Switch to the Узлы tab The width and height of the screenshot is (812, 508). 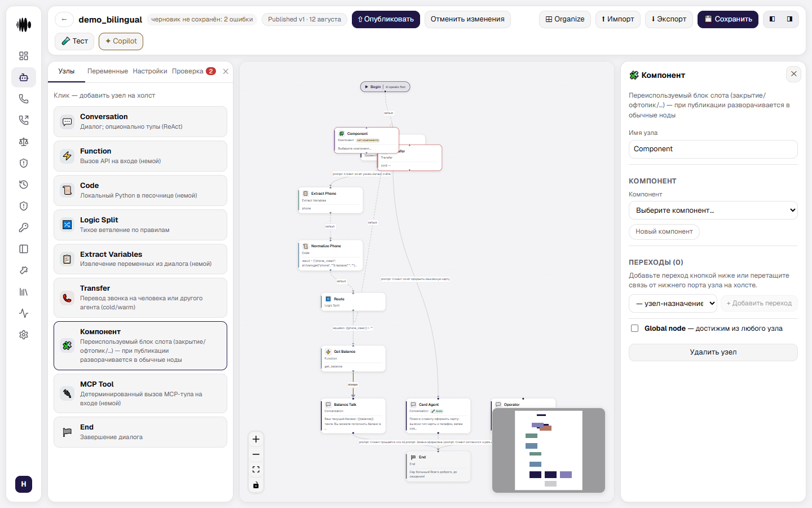[67, 71]
